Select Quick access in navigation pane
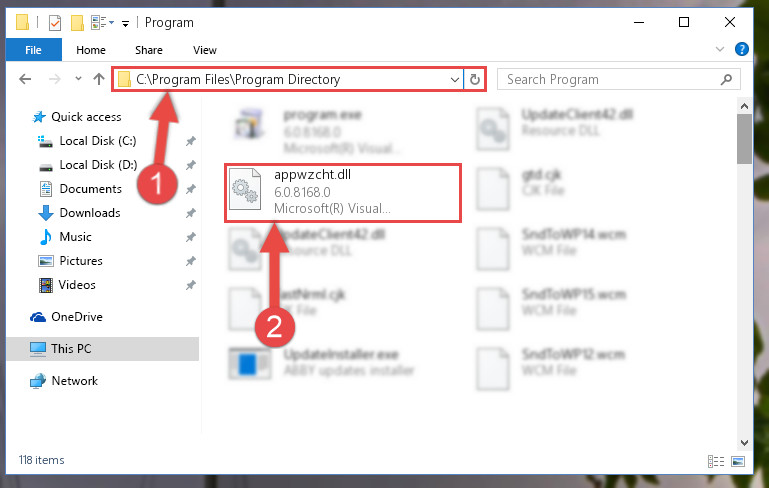The width and height of the screenshot is (769, 488). 77,117
